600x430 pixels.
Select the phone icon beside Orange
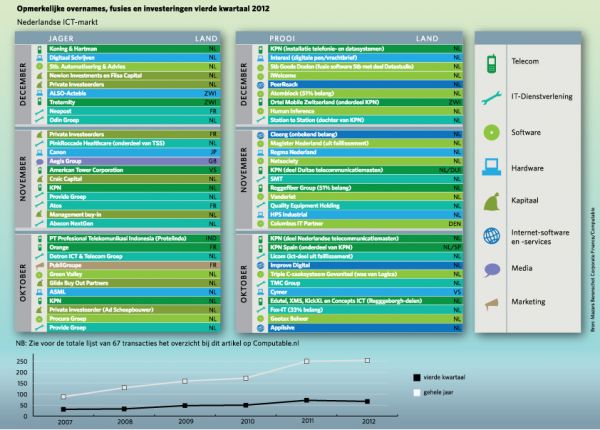(39, 248)
